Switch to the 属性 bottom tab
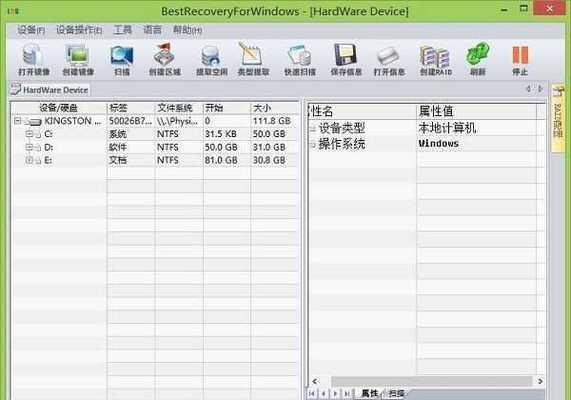Image resolution: width=571 pixels, height=400 pixels. [370, 393]
